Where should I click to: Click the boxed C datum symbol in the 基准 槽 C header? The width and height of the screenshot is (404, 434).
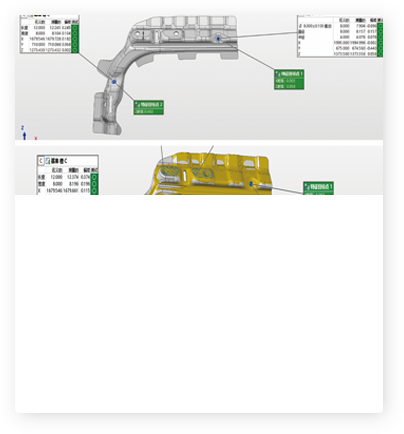click(41, 161)
